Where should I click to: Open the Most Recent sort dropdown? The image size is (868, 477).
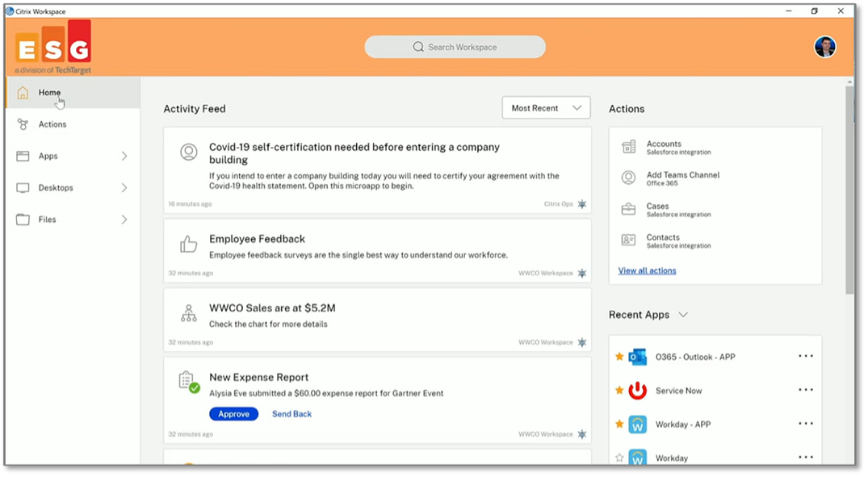[546, 108]
